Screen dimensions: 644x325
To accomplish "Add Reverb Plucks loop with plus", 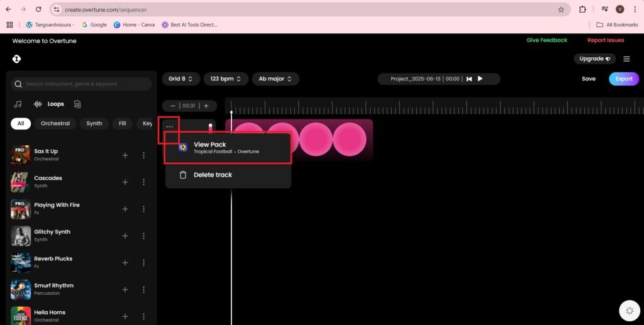I will click(125, 263).
